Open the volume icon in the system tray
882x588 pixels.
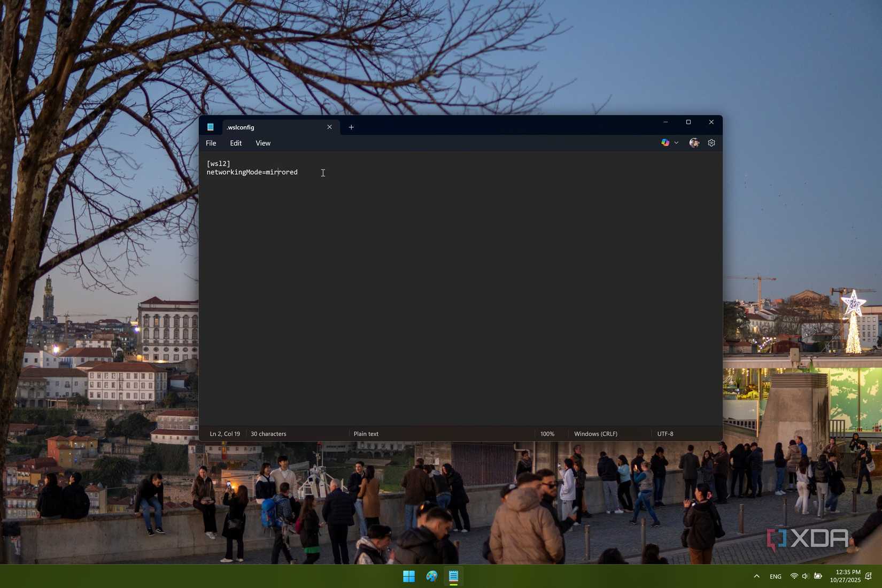click(804, 576)
